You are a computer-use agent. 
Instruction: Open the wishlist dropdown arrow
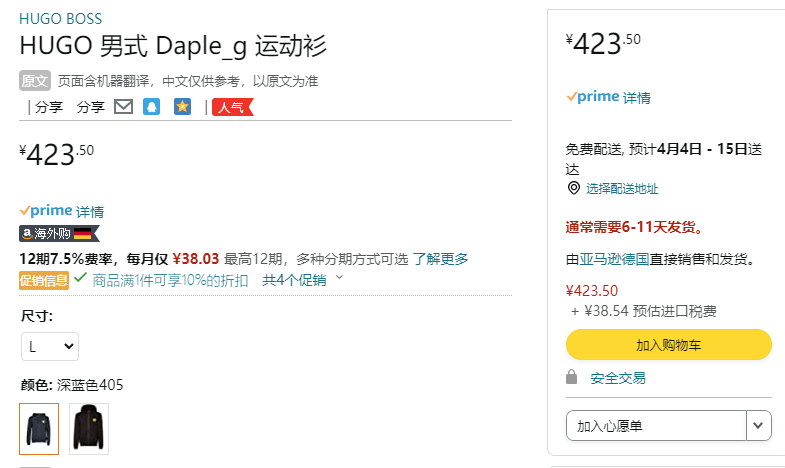(x=758, y=425)
